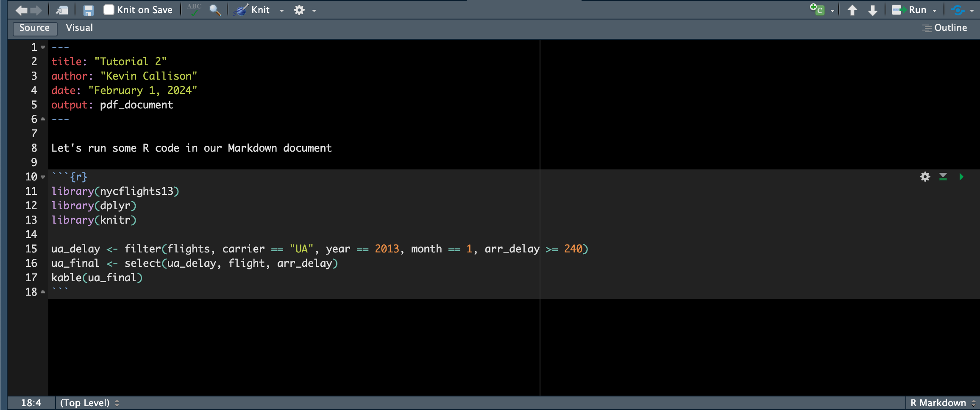Open the Knit options dropdown arrow
This screenshot has height=410, width=980.
click(x=282, y=11)
